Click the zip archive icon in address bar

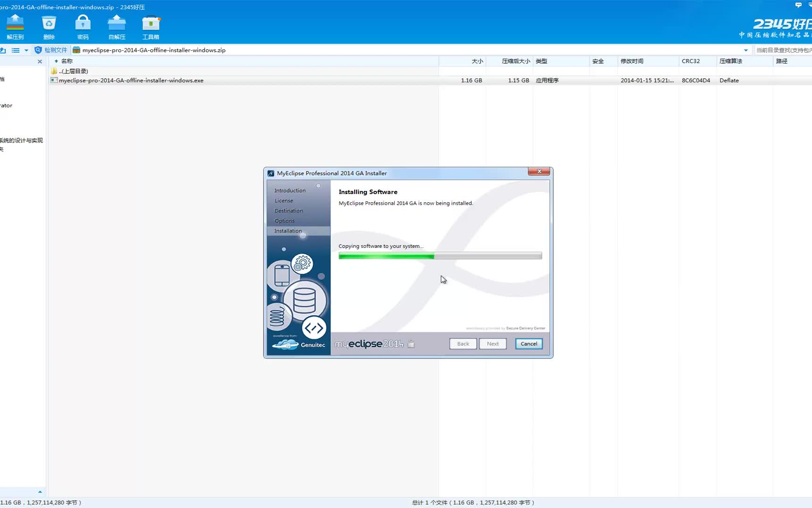(76, 50)
